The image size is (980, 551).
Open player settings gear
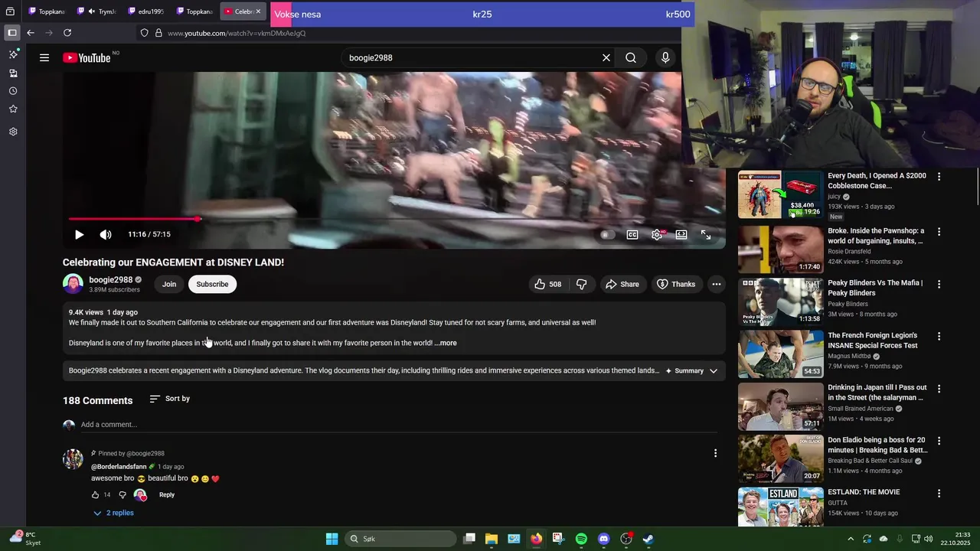coord(657,235)
